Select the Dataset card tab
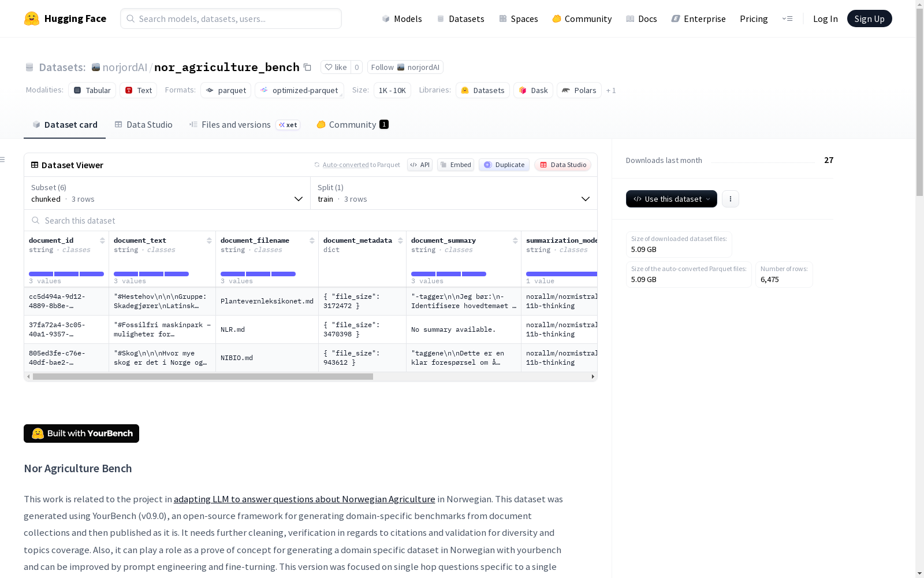This screenshot has height=578, width=924. click(65, 125)
